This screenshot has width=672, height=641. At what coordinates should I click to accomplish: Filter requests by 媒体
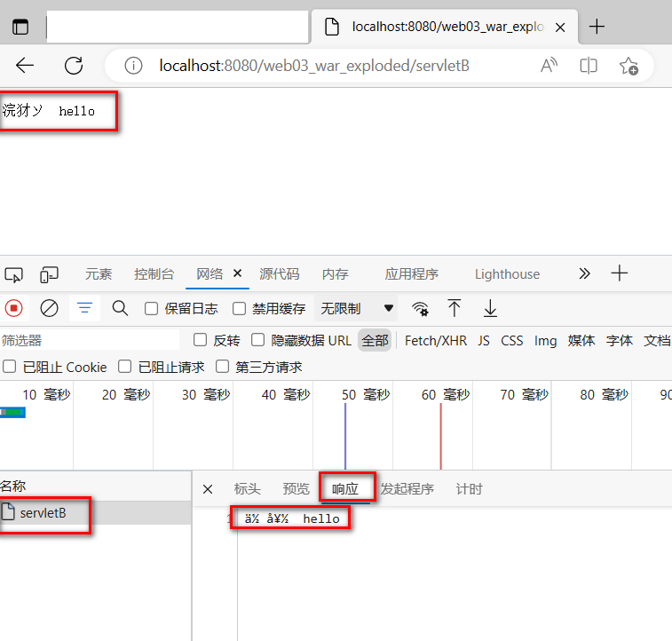click(581, 341)
